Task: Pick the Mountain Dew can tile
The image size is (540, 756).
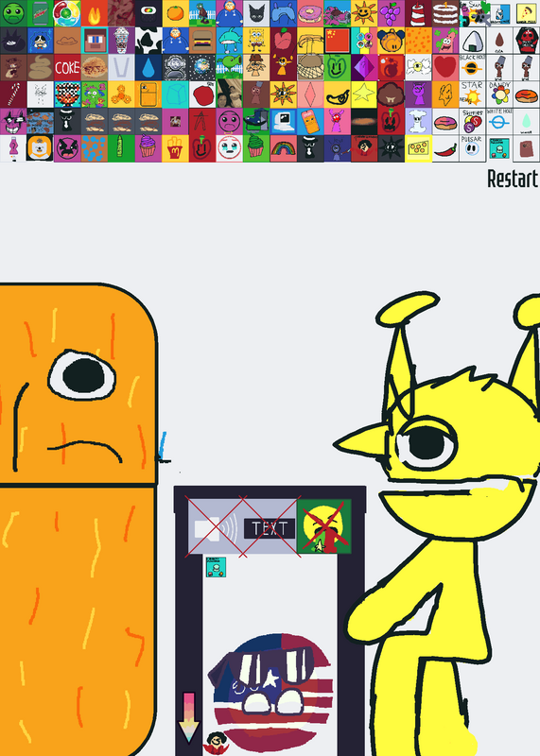Action: pyautogui.click(x=40, y=13)
